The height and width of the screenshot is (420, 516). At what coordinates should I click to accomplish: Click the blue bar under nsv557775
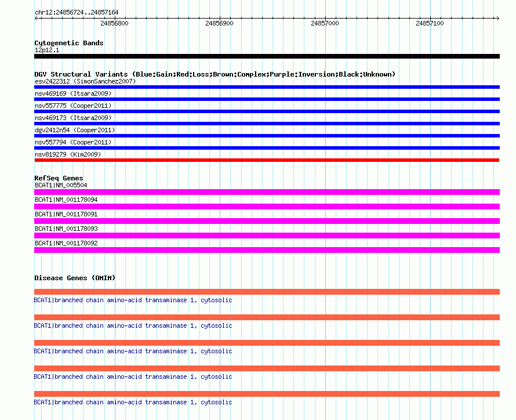tap(267, 111)
